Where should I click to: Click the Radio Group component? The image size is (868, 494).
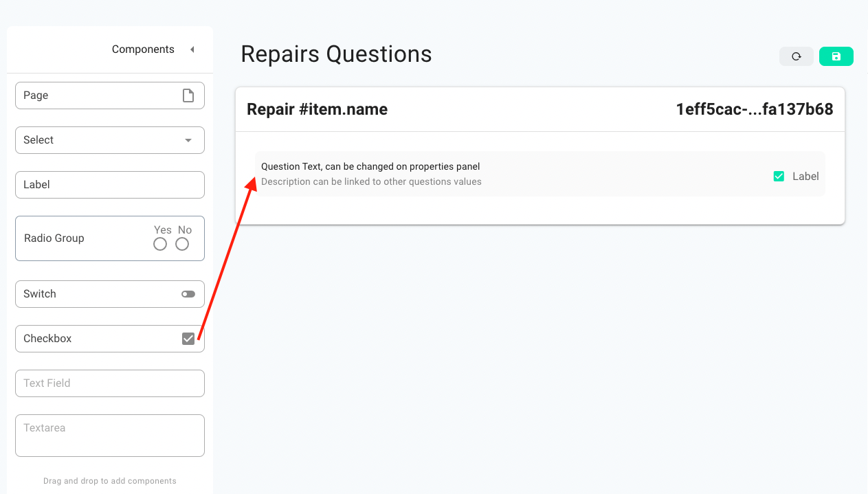click(x=110, y=238)
